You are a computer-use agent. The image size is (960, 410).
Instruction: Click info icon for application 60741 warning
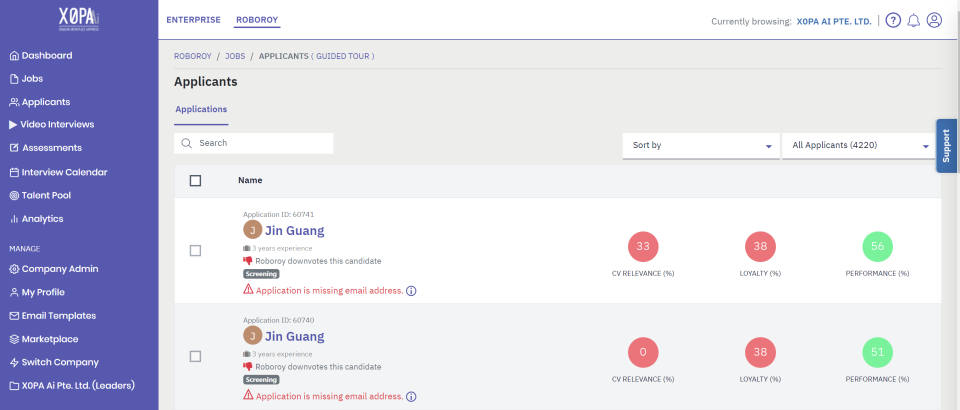point(411,291)
